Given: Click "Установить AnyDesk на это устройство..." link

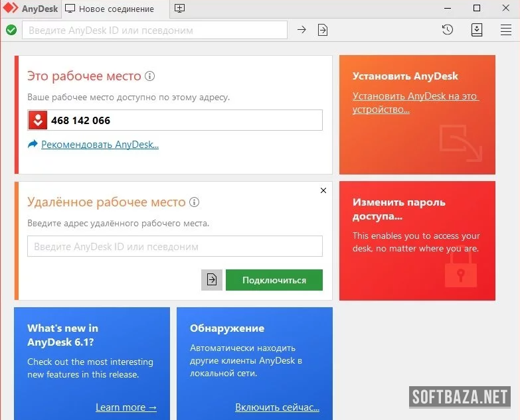Looking at the screenshot, I should (415, 102).
